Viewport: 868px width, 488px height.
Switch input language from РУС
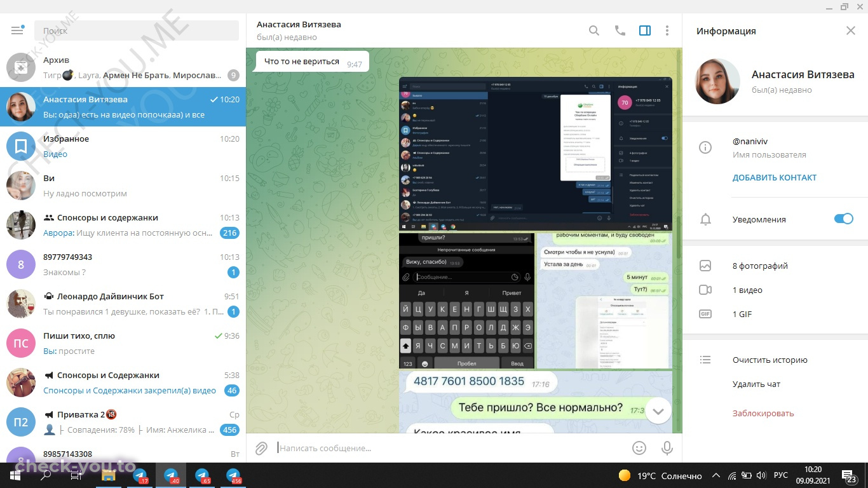tap(780, 475)
